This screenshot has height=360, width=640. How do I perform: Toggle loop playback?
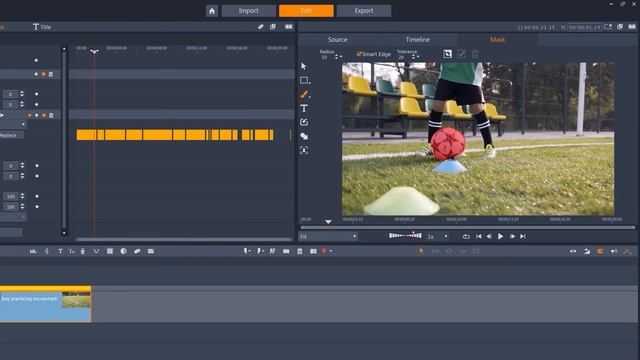[466, 236]
